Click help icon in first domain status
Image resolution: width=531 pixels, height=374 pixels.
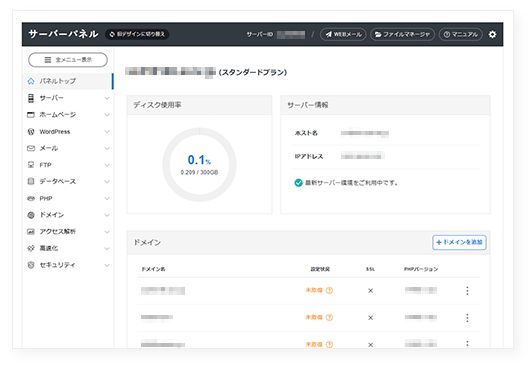point(329,290)
